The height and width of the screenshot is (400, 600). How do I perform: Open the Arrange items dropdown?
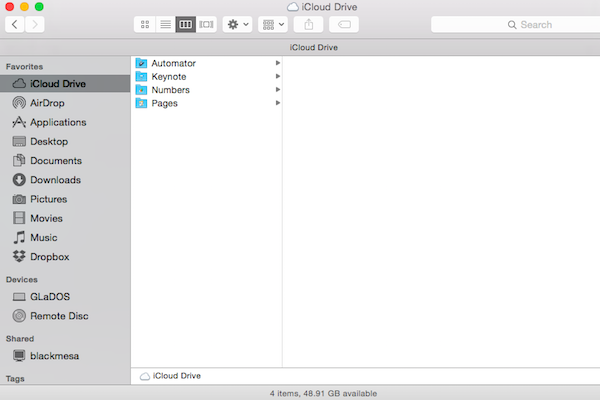point(273,24)
